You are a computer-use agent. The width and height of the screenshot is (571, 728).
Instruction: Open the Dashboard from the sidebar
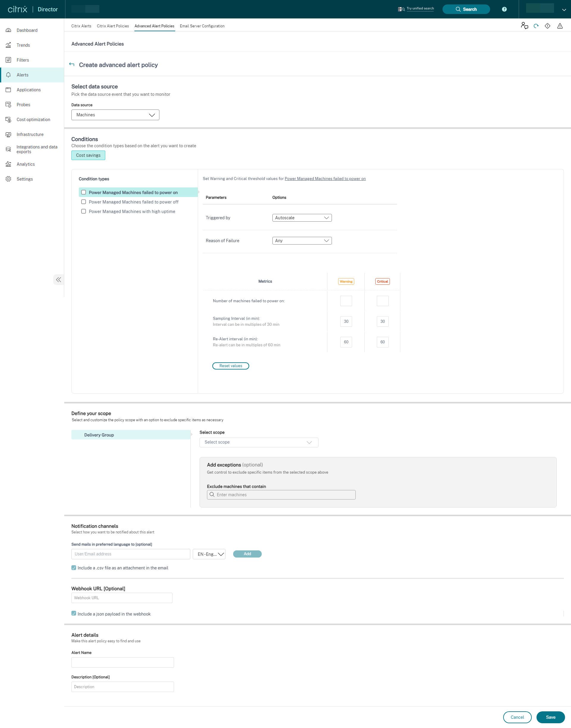click(27, 30)
